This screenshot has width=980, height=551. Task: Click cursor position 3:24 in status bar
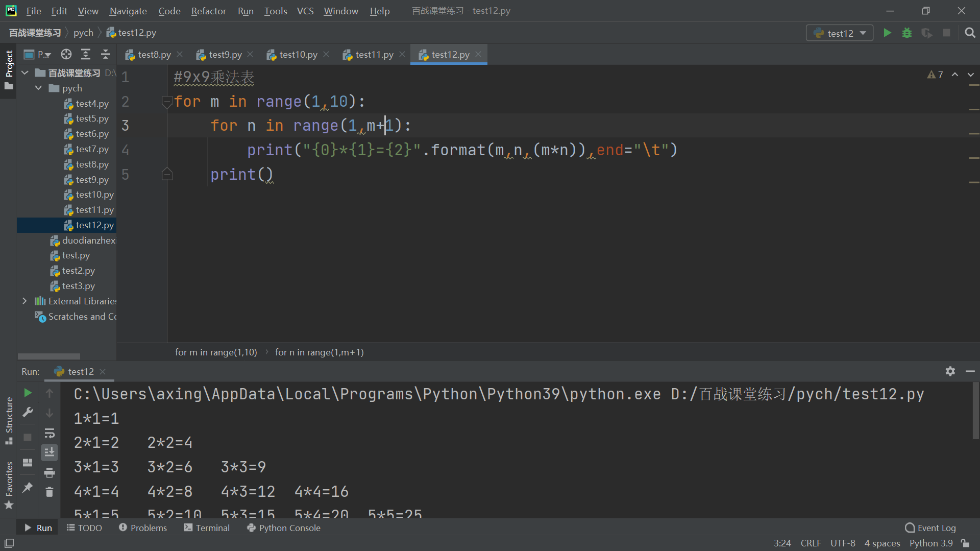[x=782, y=543]
